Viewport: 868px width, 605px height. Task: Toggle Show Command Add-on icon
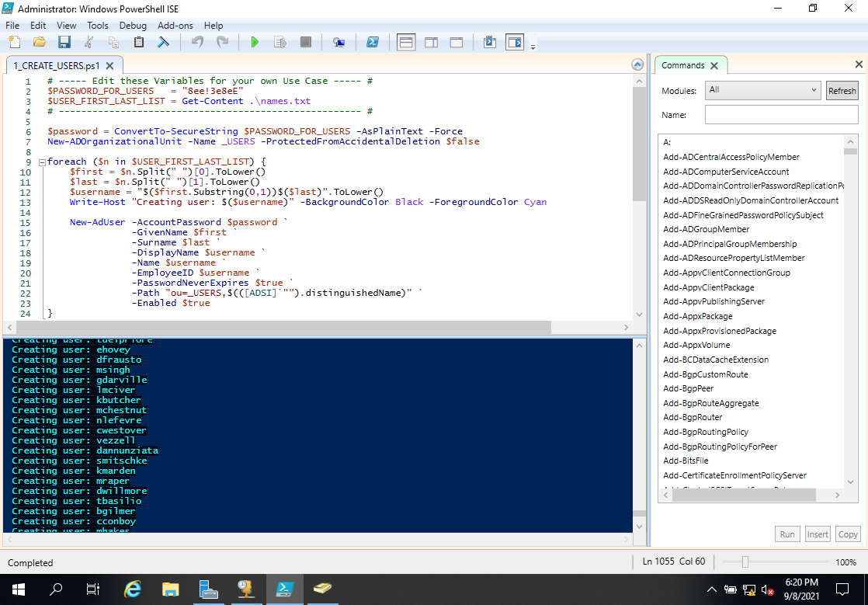click(515, 42)
